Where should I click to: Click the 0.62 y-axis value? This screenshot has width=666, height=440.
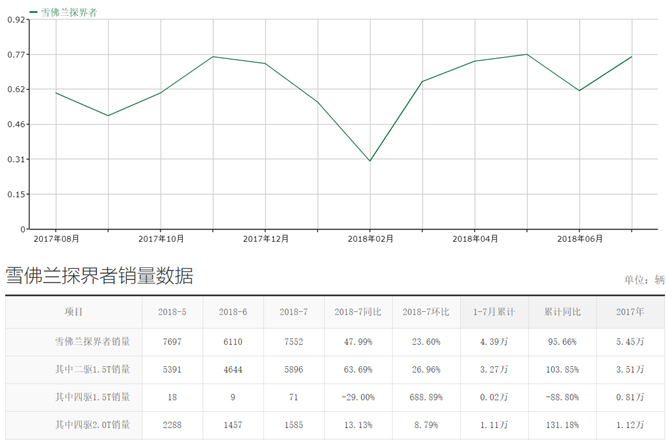tap(16, 90)
